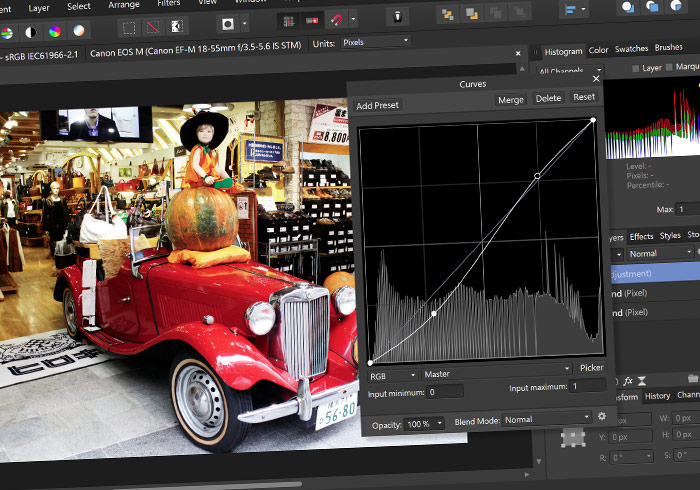
Task: Open the All Channels histogram dropdown
Action: [x=569, y=71]
